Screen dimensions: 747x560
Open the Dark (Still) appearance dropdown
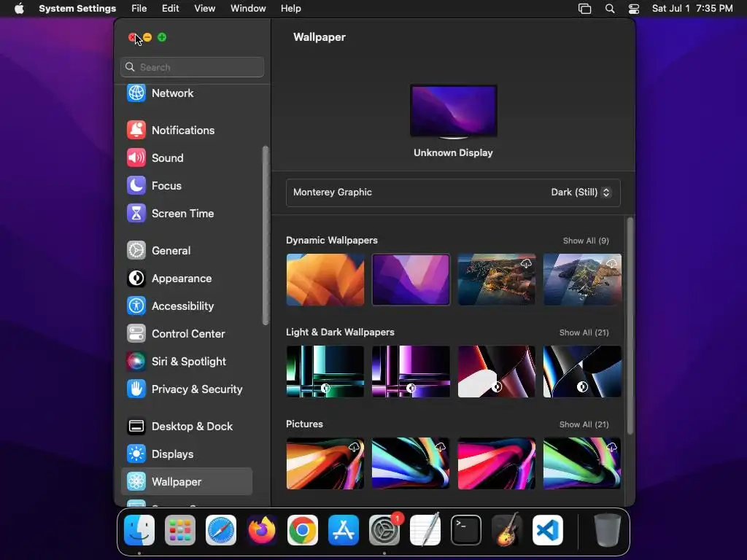(x=580, y=192)
